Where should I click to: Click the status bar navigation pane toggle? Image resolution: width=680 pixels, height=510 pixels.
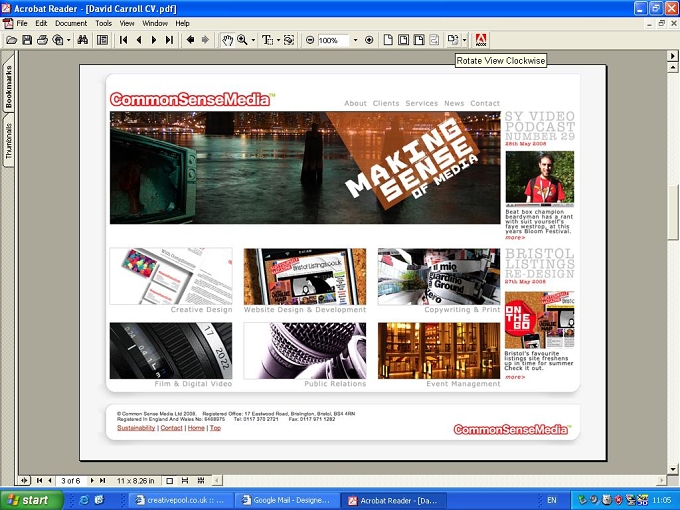[x=24, y=481]
